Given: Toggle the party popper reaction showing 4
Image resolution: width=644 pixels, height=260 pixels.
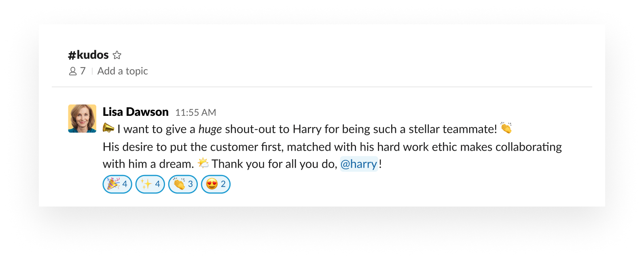Looking at the screenshot, I should pyautogui.click(x=117, y=184).
